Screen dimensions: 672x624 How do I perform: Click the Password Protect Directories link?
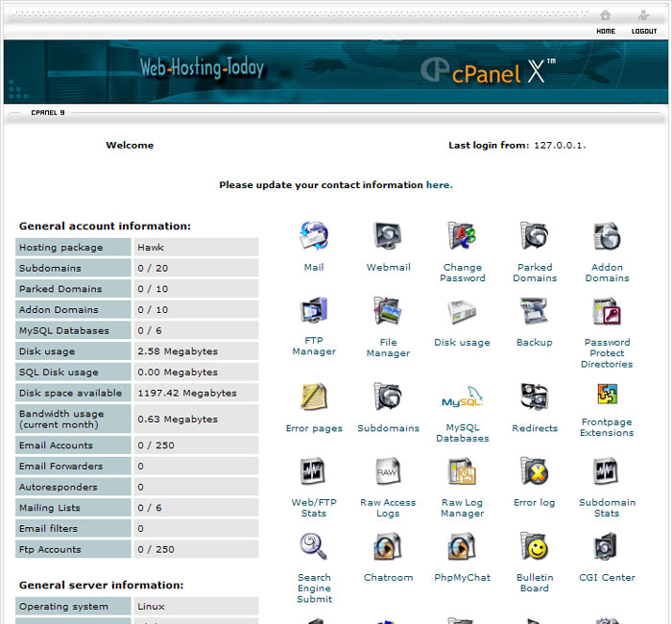(x=607, y=353)
